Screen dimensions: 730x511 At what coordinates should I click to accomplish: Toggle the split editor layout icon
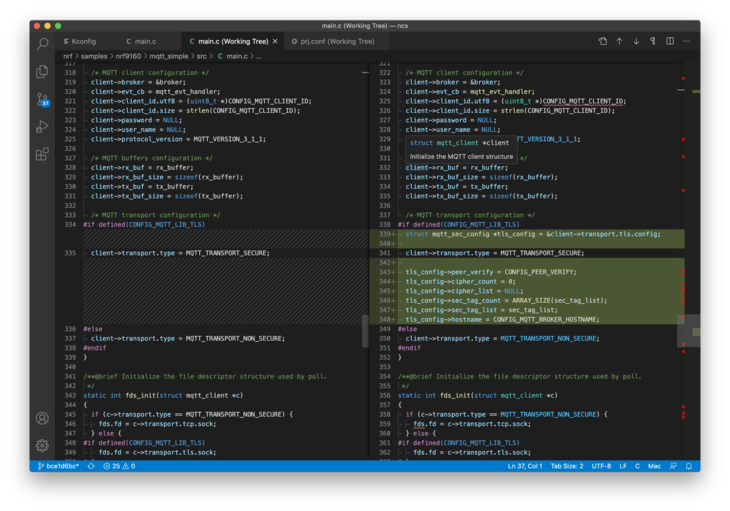670,41
